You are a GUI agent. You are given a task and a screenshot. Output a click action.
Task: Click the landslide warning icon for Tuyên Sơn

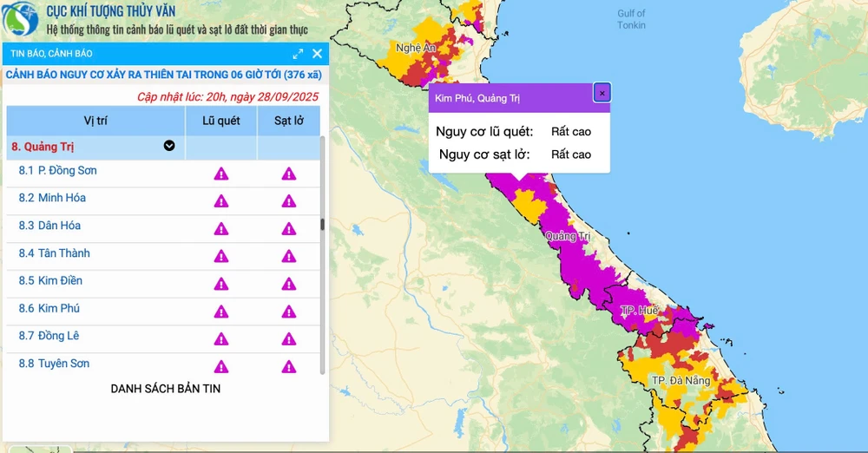288,366
